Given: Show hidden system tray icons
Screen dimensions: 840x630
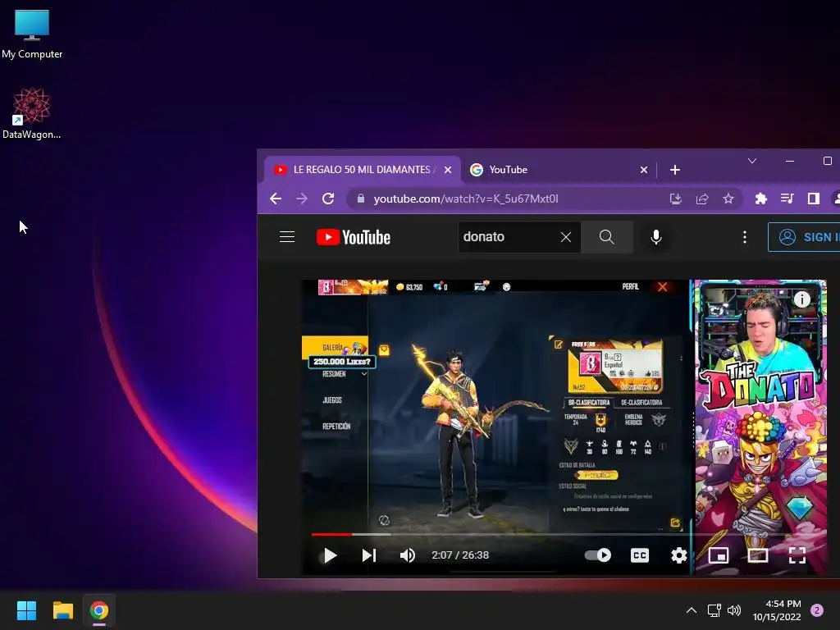Looking at the screenshot, I should [692, 610].
